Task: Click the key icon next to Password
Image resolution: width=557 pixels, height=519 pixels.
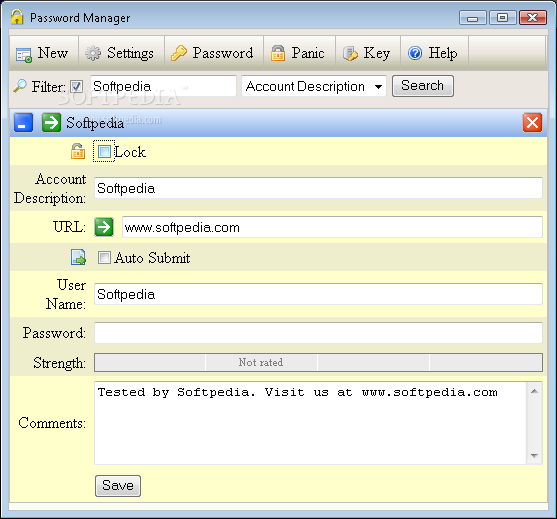Action: (x=179, y=53)
